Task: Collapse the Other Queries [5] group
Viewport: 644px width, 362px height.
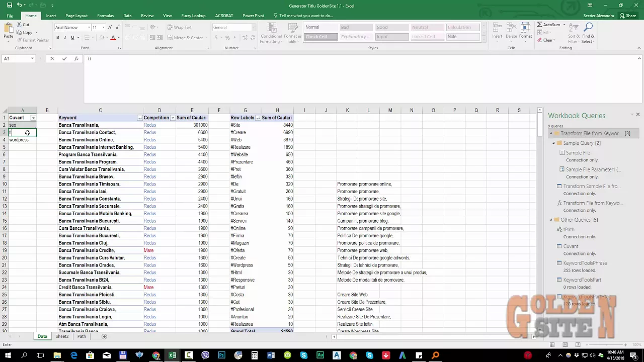Action: pos(551,220)
